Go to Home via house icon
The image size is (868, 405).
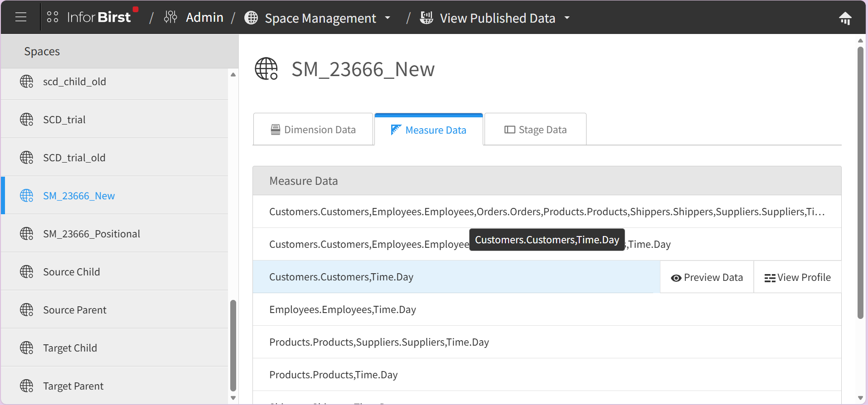845,18
